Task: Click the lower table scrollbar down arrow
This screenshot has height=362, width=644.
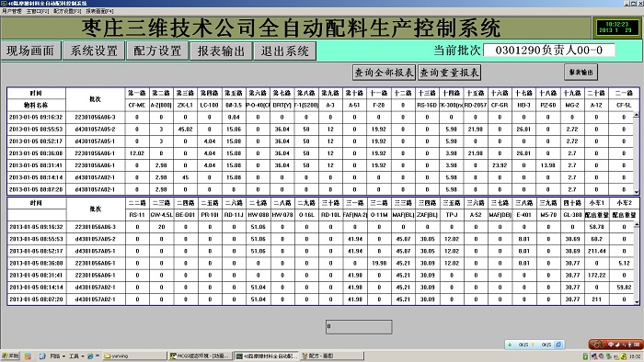Action: point(637,302)
